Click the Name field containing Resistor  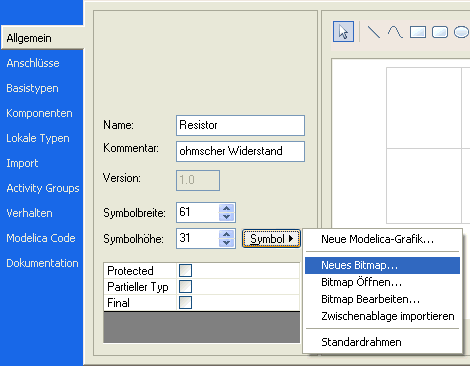(240, 125)
